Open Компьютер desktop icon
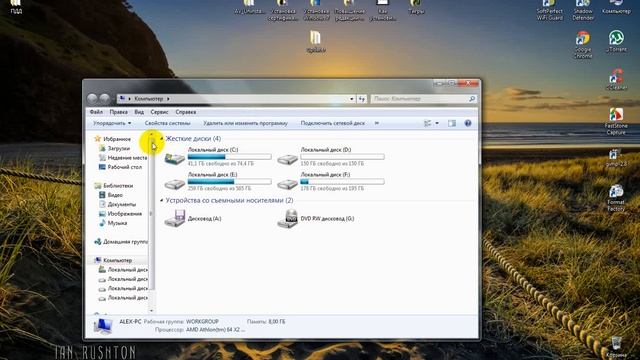 point(616,7)
